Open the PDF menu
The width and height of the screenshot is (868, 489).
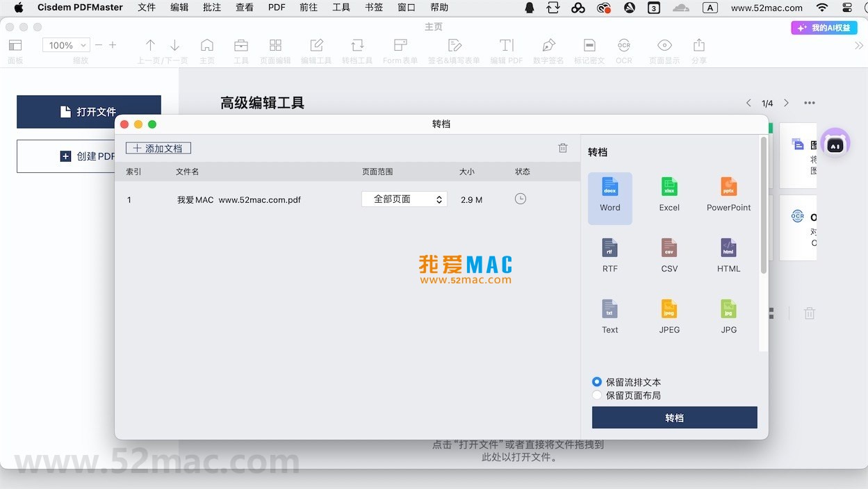[277, 8]
